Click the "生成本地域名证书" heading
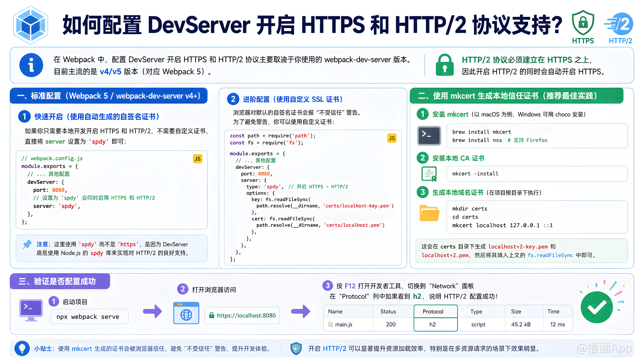The image size is (644, 362). (x=458, y=192)
